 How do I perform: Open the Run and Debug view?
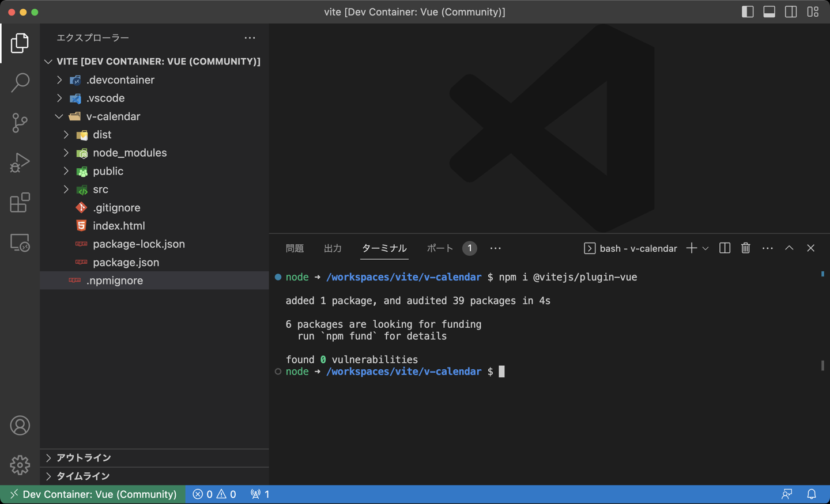tap(20, 162)
